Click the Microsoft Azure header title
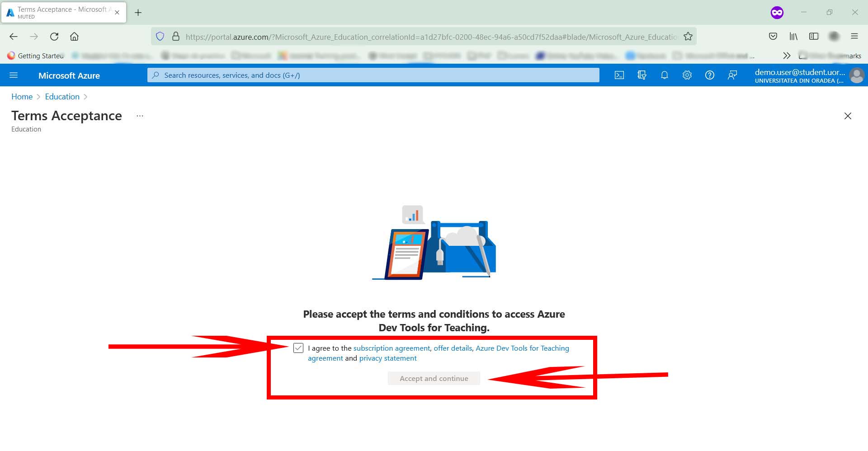This screenshot has width=868, height=451. [x=69, y=75]
